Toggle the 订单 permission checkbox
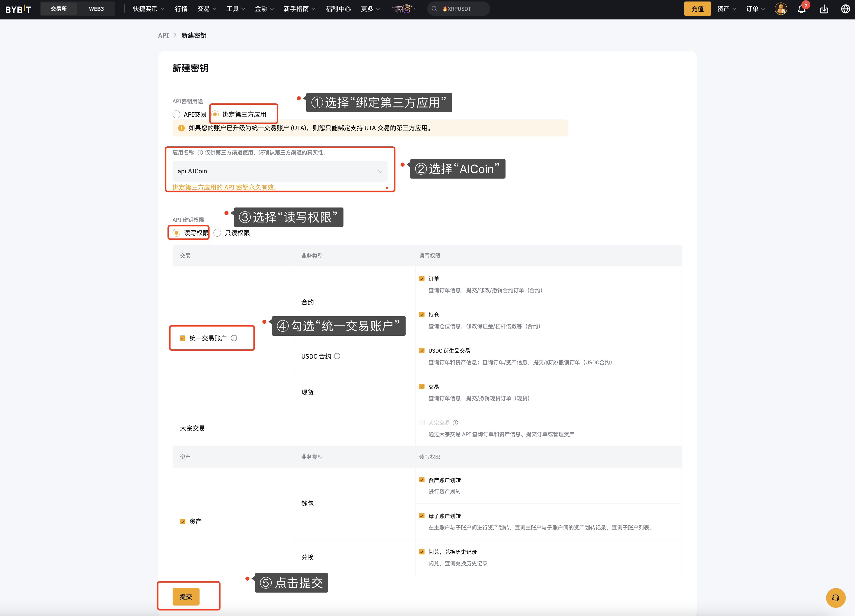855x616 pixels. 422,279
